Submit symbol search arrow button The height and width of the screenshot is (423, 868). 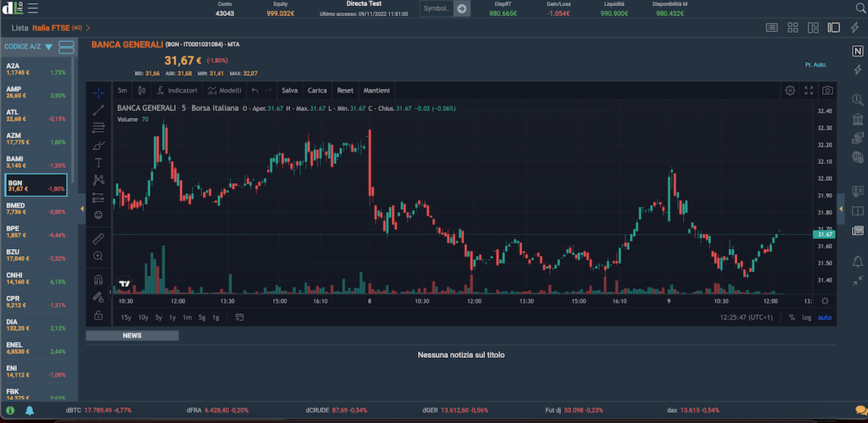pyautogui.click(x=462, y=8)
